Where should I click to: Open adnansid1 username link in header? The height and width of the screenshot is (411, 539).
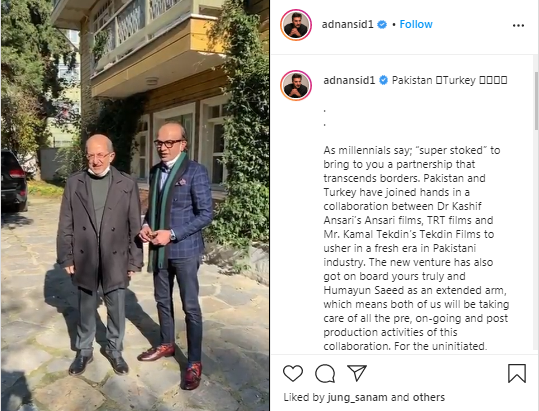[x=348, y=24]
